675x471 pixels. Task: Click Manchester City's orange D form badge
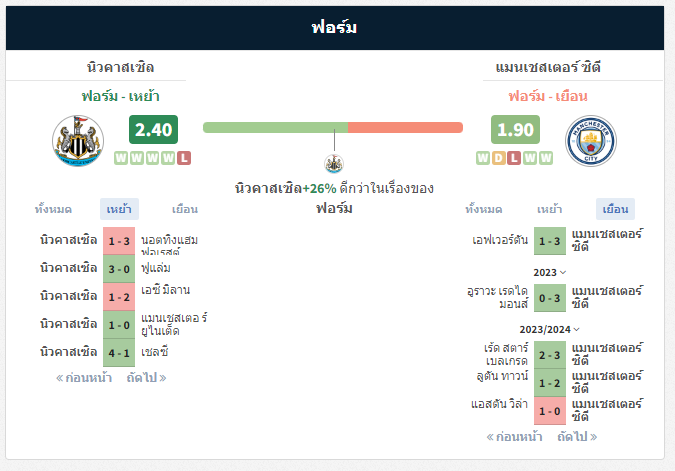(x=499, y=158)
